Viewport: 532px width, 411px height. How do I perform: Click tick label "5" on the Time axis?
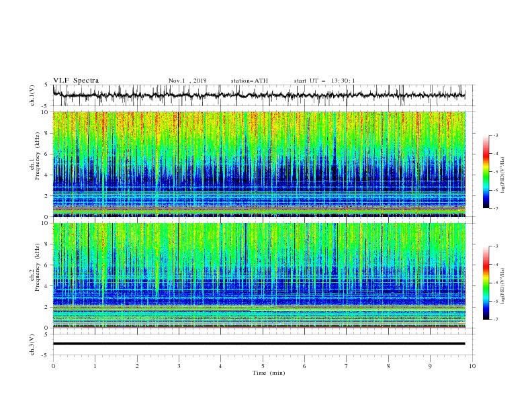point(263,366)
